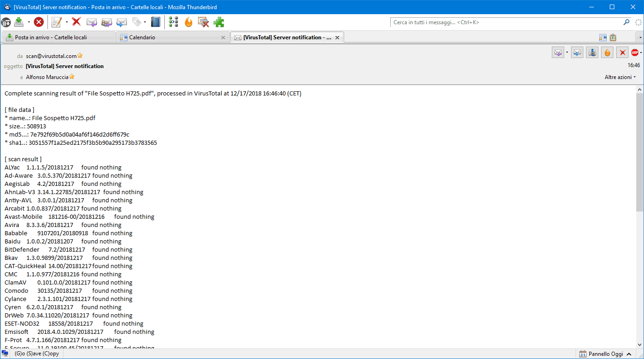This screenshot has width=644, height=359.
Task: Click Reply icon in main toolbar
Action: (92, 22)
